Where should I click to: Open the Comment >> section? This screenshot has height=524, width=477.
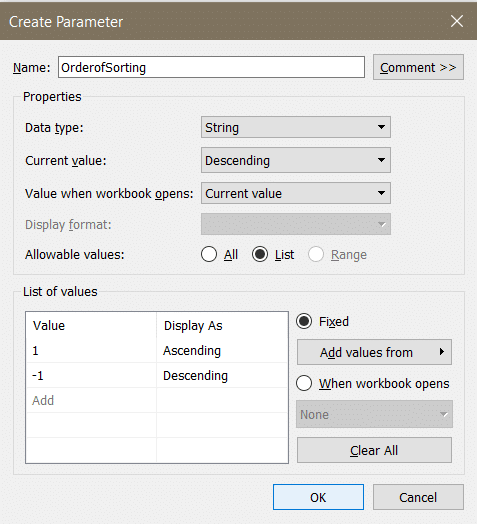(x=418, y=67)
